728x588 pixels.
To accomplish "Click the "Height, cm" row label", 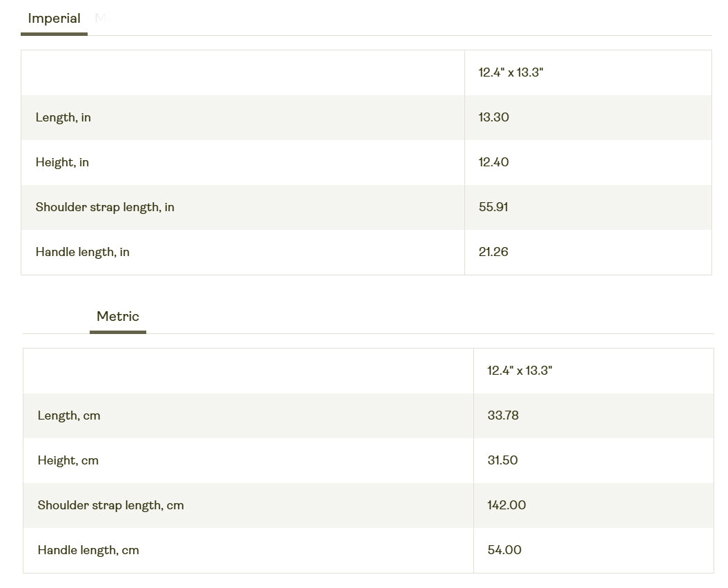I will click(x=68, y=460).
